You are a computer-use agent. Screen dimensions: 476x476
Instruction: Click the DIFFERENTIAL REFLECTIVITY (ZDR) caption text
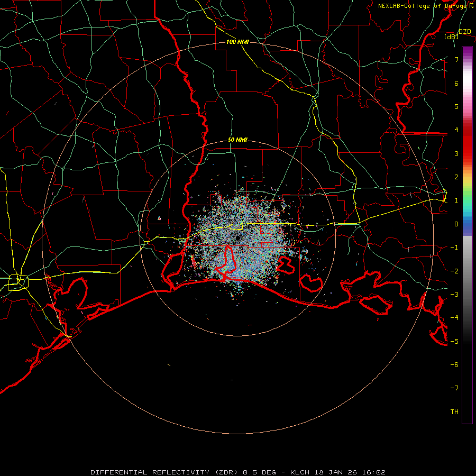[164, 472]
